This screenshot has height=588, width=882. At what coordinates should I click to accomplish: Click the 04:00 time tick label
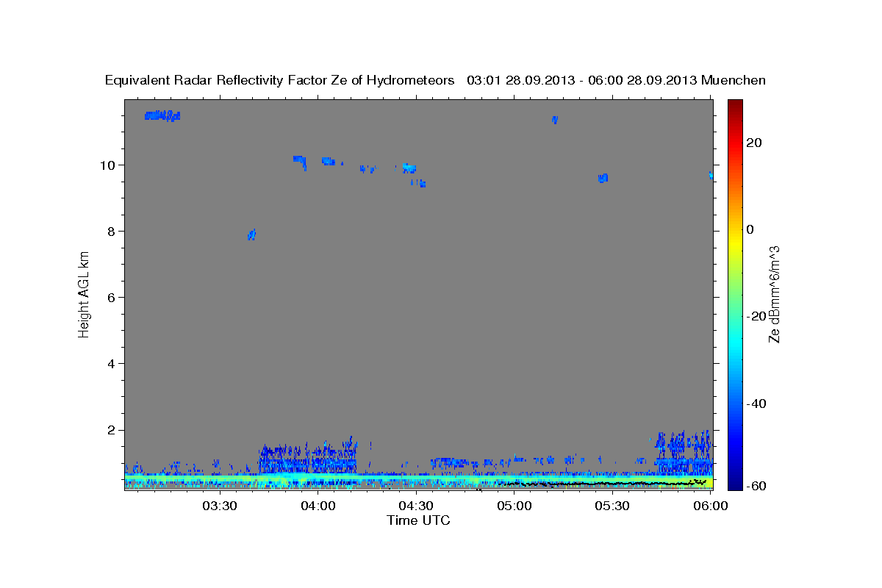pyautogui.click(x=319, y=506)
